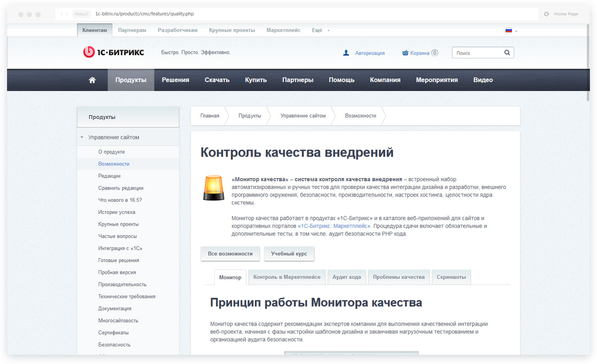Switch to the Скриншоты tab
This screenshot has width=597, height=364.
(451, 277)
